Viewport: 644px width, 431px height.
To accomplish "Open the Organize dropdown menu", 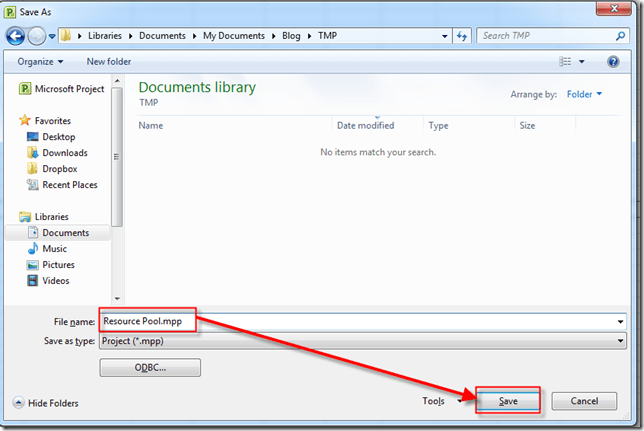I will pos(40,61).
